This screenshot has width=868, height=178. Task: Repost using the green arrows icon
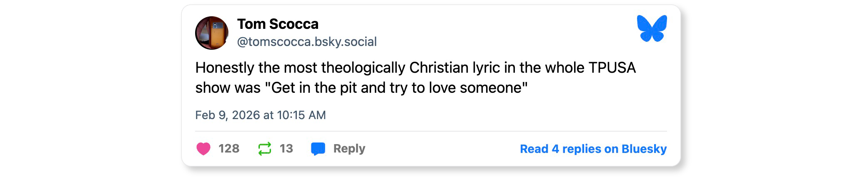[x=265, y=149]
